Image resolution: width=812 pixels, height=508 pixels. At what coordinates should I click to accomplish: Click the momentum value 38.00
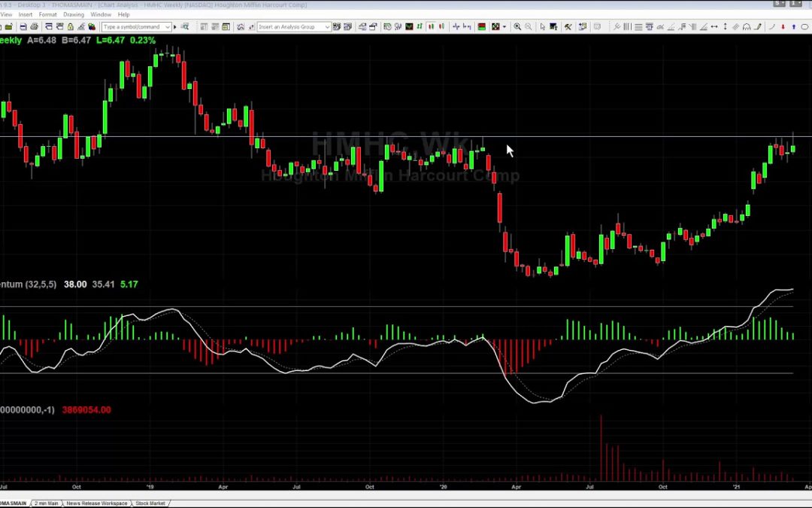[x=75, y=284]
